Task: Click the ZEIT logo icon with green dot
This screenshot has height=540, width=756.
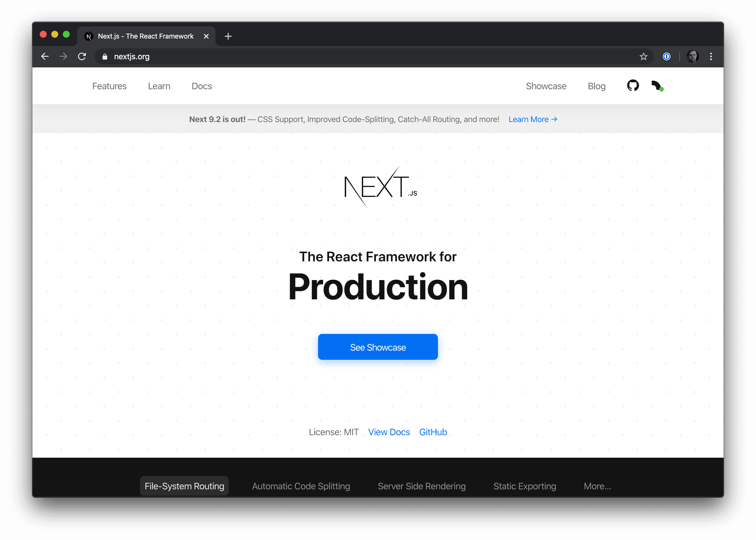Action: (657, 86)
